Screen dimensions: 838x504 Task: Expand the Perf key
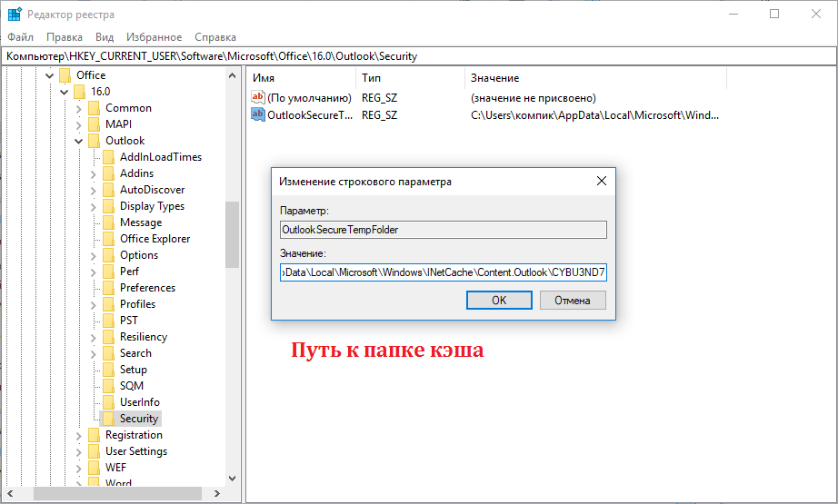pos(93,272)
